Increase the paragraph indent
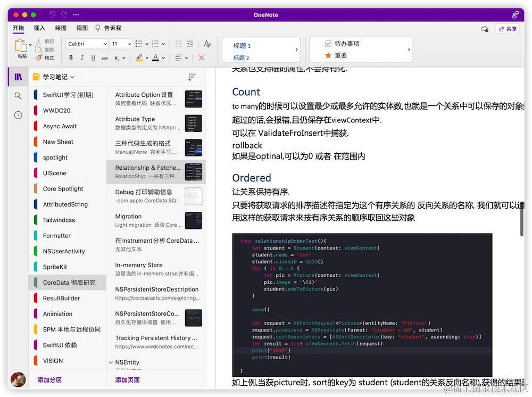The width and height of the screenshot is (532, 397). tap(190, 44)
